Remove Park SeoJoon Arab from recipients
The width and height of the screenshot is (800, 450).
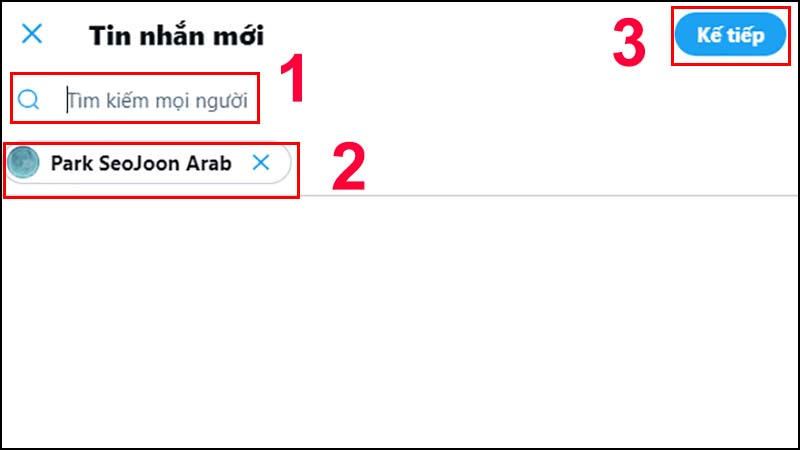[261, 163]
